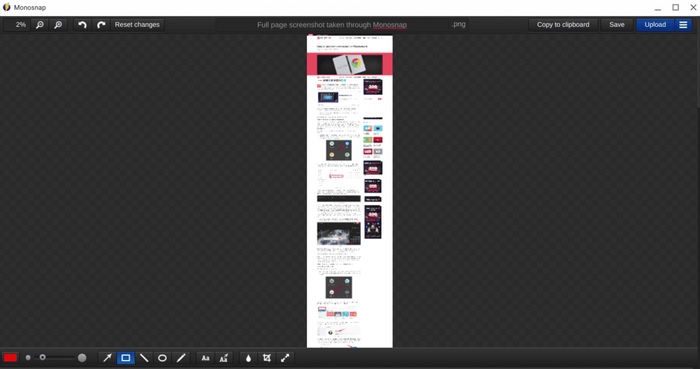Select the Blur drop tool
This screenshot has height=369, width=700.
tap(248, 358)
